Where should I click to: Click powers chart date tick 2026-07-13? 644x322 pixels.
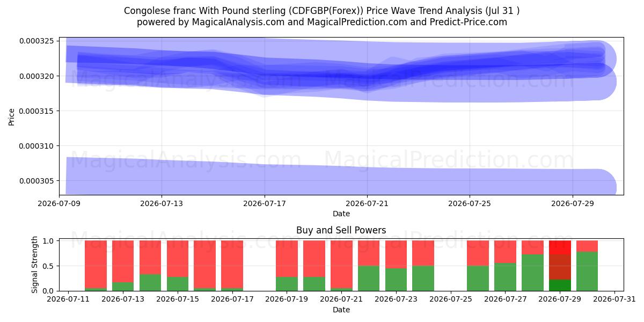[123, 299]
